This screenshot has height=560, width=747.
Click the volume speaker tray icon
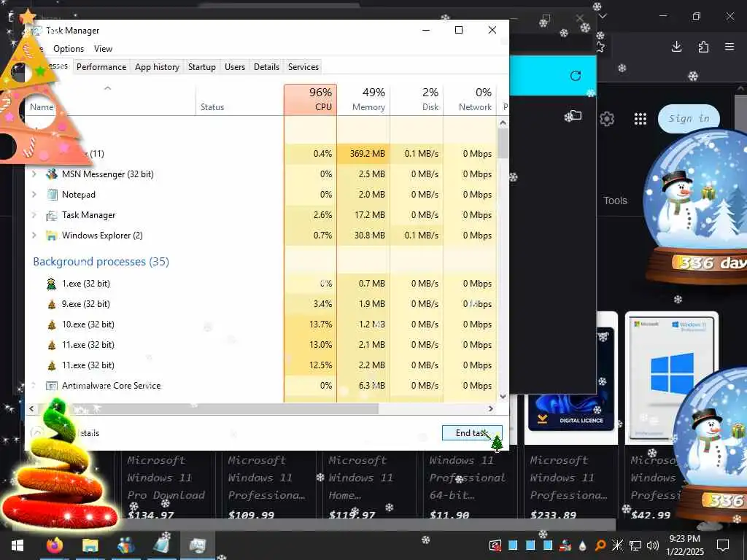click(x=653, y=545)
